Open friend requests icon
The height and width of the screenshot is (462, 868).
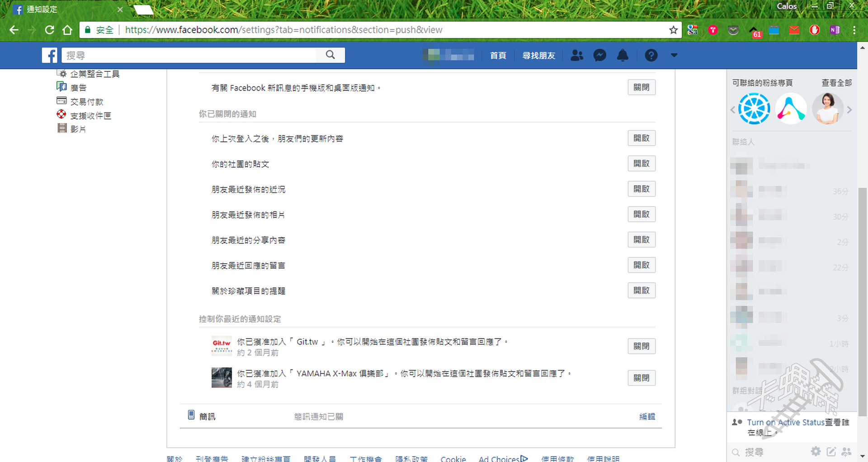click(576, 56)
